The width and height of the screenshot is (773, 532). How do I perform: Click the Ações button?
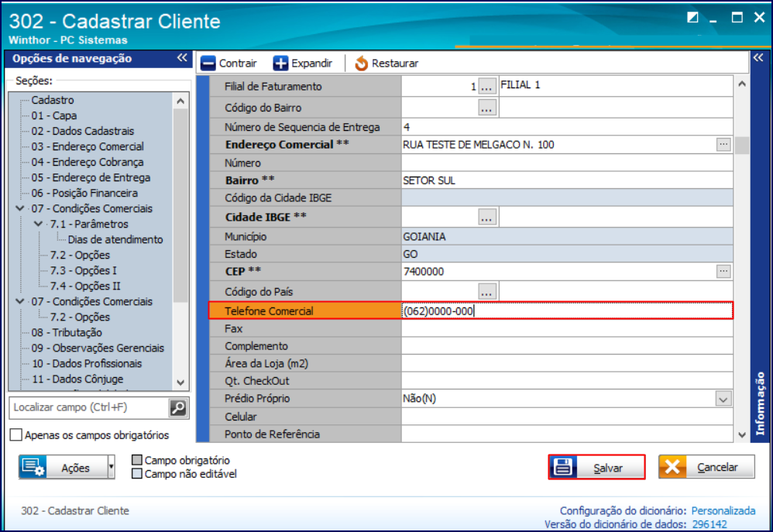coord(63,467)
